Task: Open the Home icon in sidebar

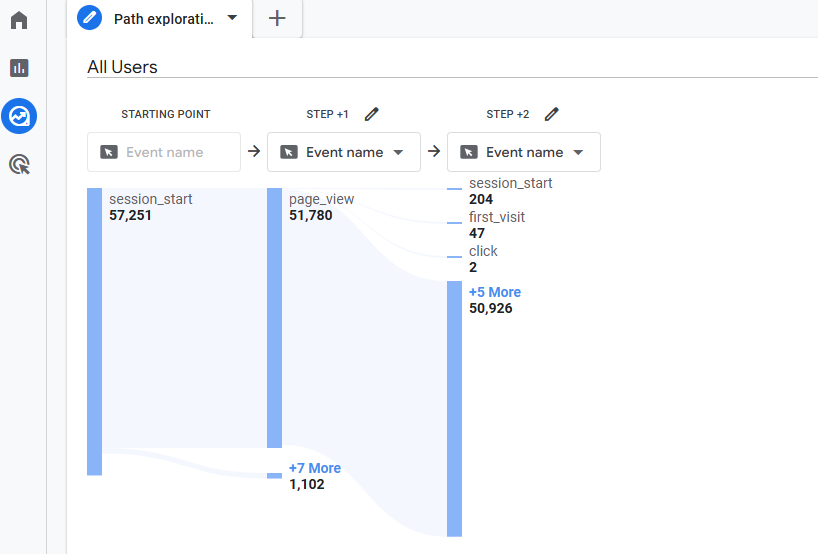Action: [19, 20]
